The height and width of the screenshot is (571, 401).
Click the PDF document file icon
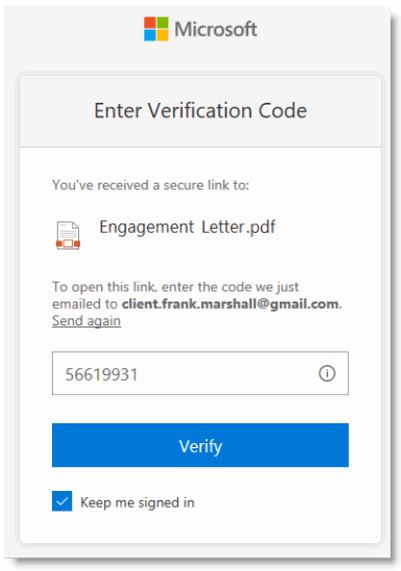pyautogui.click(x=68, y=235)
